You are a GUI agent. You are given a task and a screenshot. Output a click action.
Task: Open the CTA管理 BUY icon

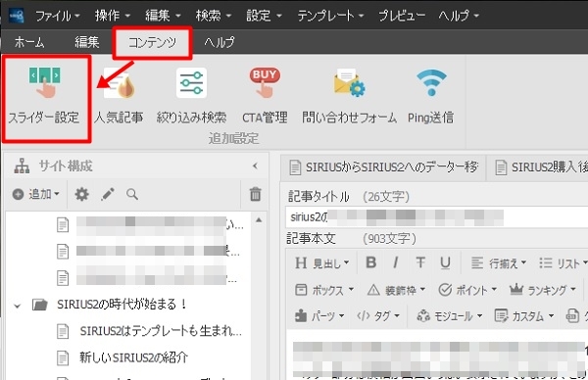coord(265,83)
